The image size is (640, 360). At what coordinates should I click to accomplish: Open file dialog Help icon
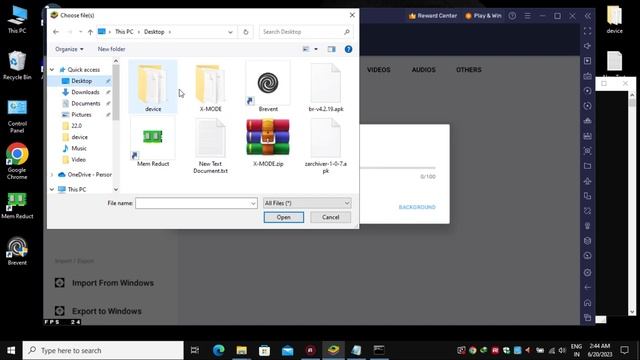click(348, 49)
